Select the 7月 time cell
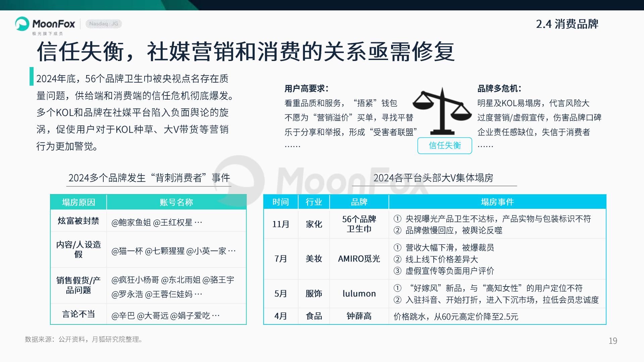Viewport: 644px width, 362px height. pos(281,259)
